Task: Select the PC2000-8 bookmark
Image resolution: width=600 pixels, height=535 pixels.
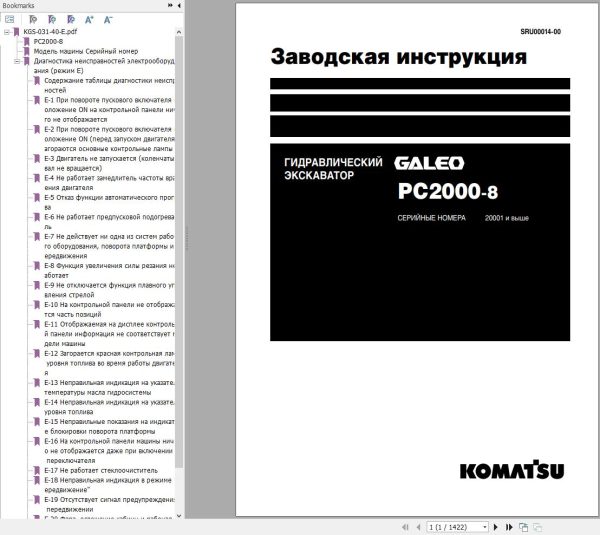Action: pos(48,41)
